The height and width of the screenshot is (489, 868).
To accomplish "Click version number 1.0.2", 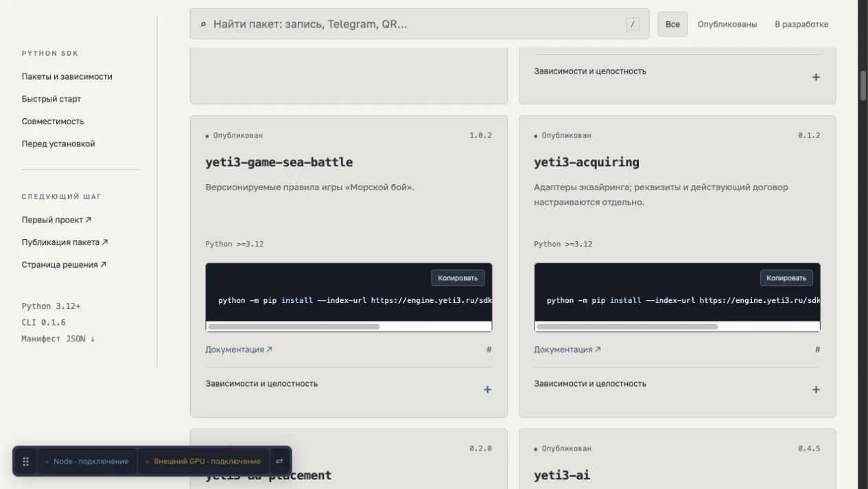I will pyautogui.click(x=480, y=135).
